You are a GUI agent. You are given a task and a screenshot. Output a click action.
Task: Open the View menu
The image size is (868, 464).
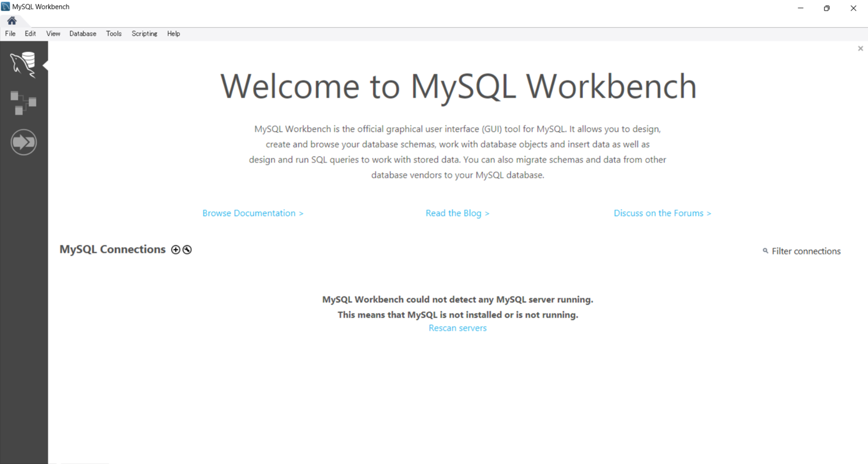click(53, 34)
